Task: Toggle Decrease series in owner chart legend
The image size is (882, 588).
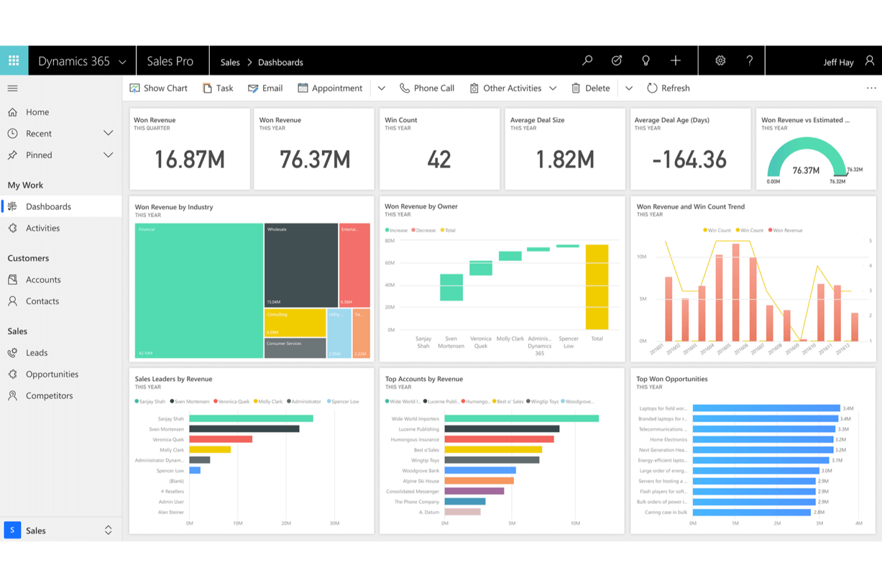Action: pyautogui.click(x=424, y=230)
